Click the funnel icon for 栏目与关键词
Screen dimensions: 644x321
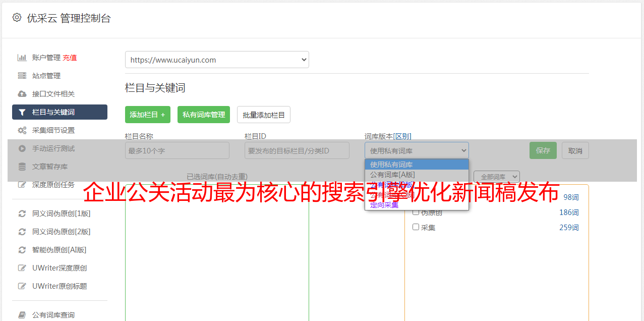(22, 112)
